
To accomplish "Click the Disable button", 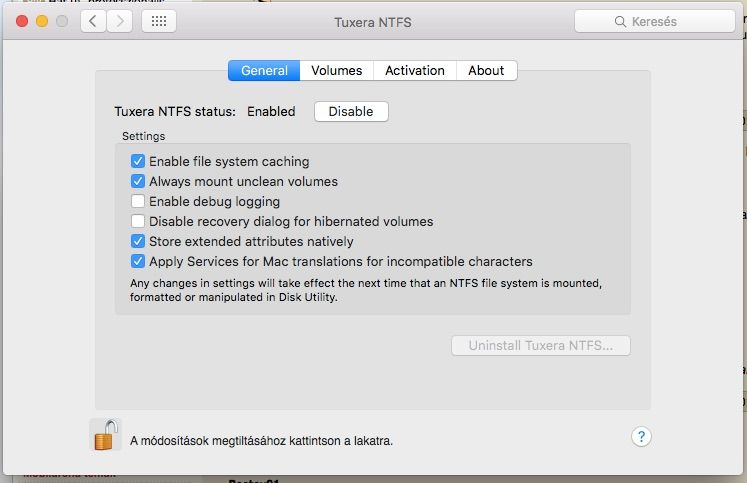I will [x=351, y=111].
